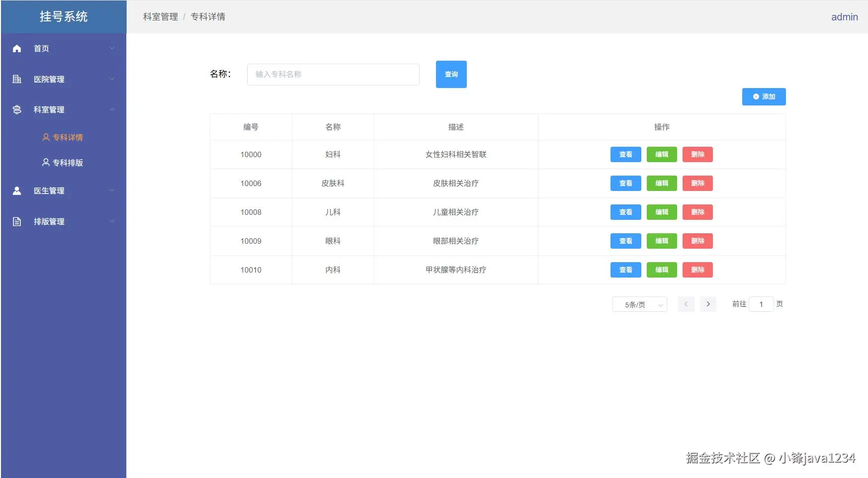Click the cell with ID 10006
The height and width of the screenshot is (478, 868).
coord(251,184)
